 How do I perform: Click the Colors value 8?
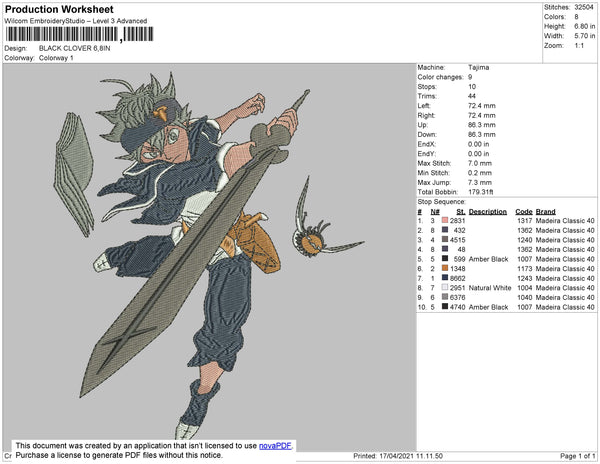[576, 17]
